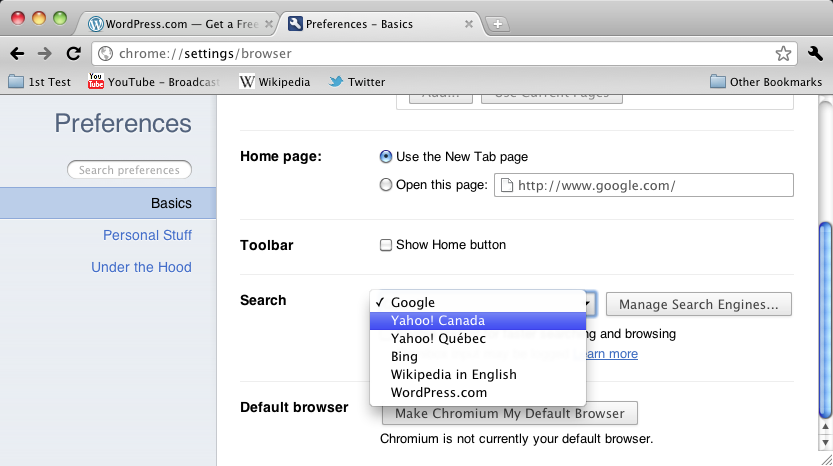This screenshot has height=466, width=833.
Task: Pick Wikipedia in English search engine
Action: click(x=453, y=375)
